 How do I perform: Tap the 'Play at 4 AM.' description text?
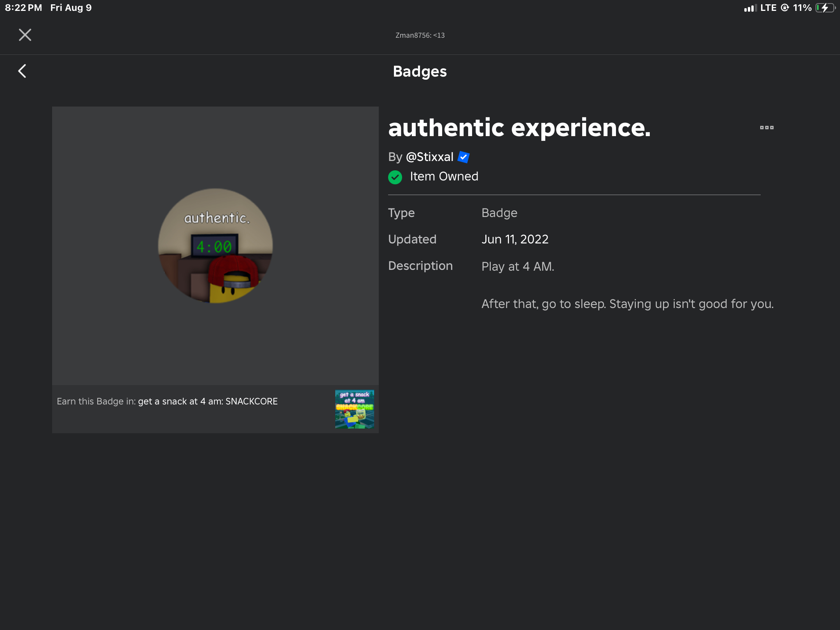[518, 266]
